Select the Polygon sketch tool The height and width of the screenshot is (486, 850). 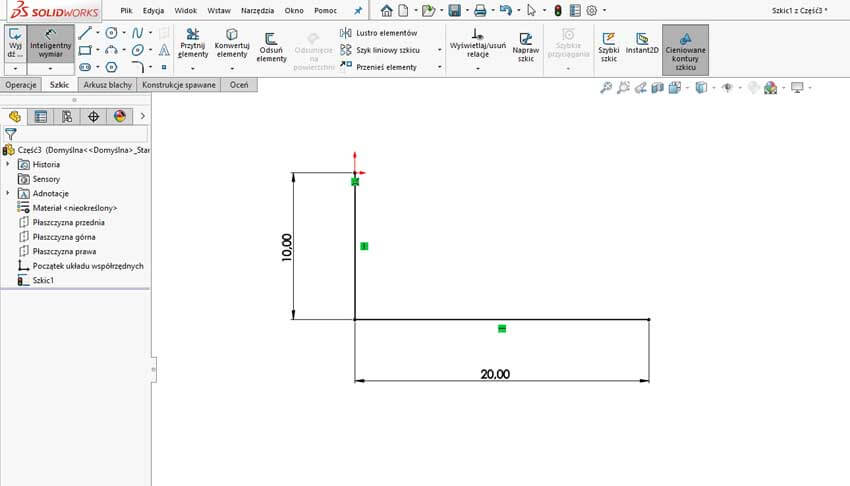tap(111, 67)
